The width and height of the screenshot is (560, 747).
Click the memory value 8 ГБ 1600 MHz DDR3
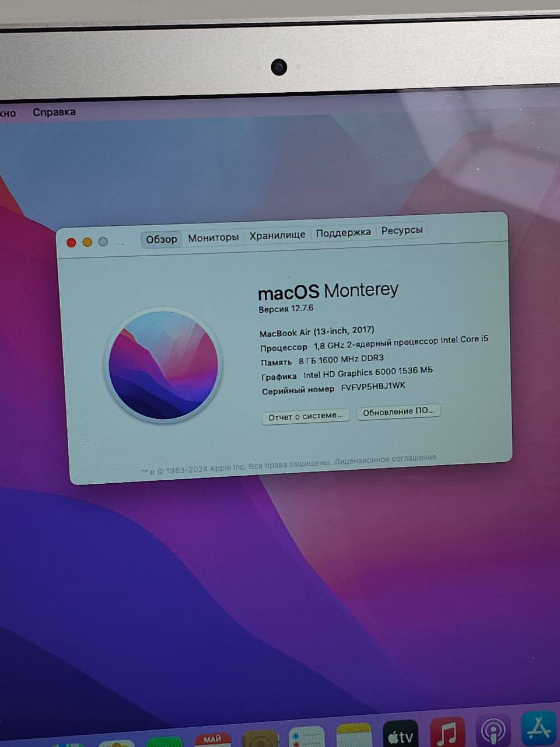coord(341,359)
